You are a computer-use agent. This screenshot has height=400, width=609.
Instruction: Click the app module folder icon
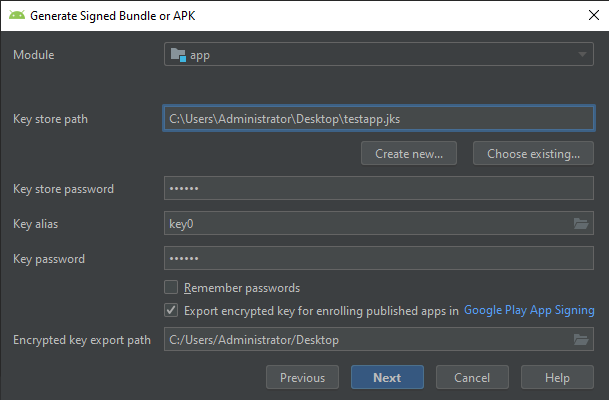coord(178,55)
